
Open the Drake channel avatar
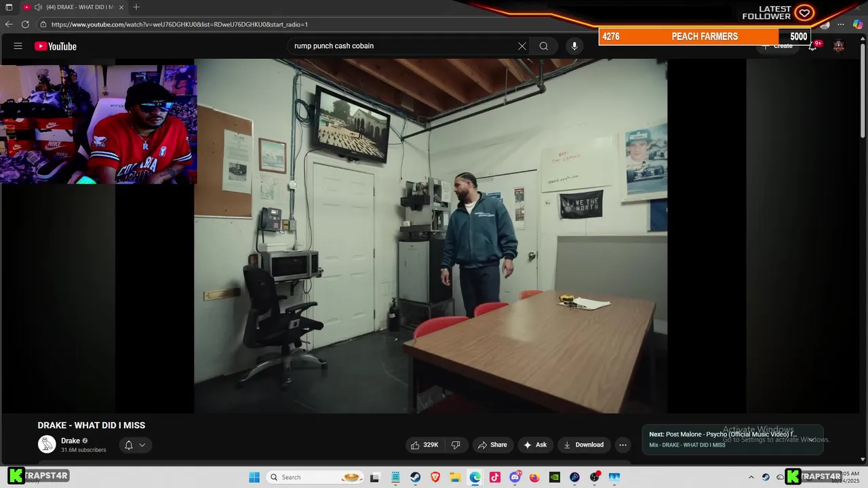[47, 445]
